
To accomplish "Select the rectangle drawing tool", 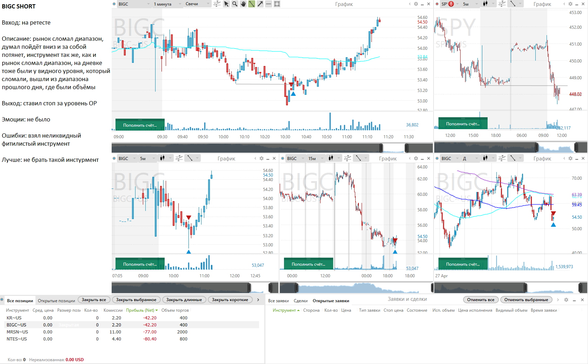I will coord(277,4).
